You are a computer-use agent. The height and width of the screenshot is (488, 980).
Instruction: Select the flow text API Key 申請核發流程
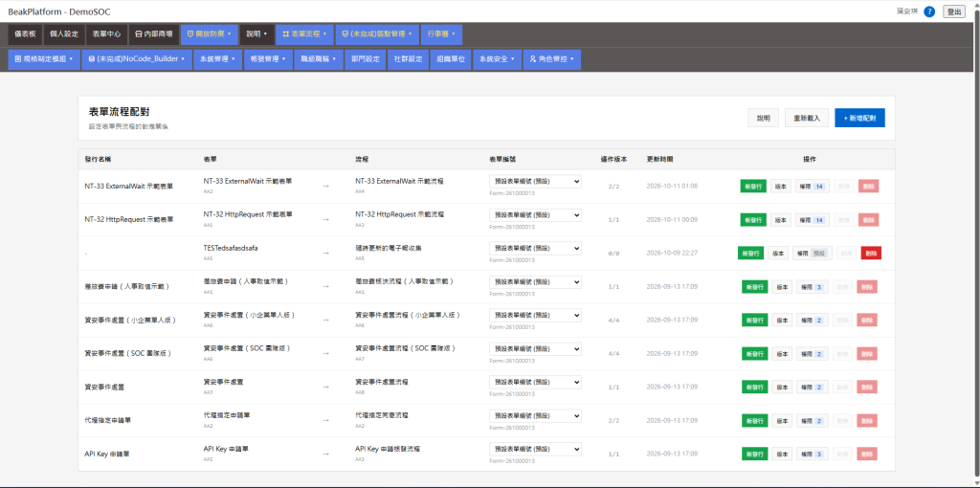click(388, 450)
